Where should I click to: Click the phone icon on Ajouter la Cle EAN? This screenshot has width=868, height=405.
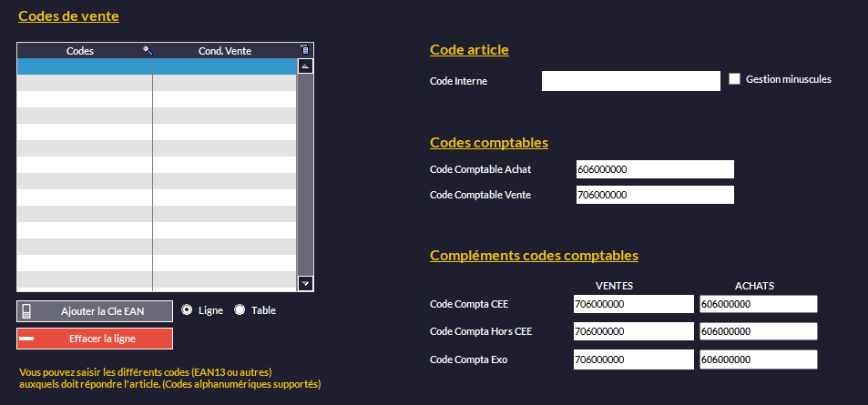(26, 311)
